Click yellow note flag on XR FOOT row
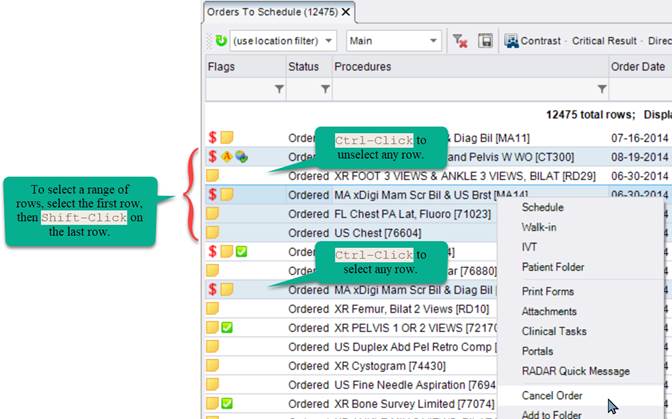The width and height of the screenshot is (672, 419). [212, 176]
